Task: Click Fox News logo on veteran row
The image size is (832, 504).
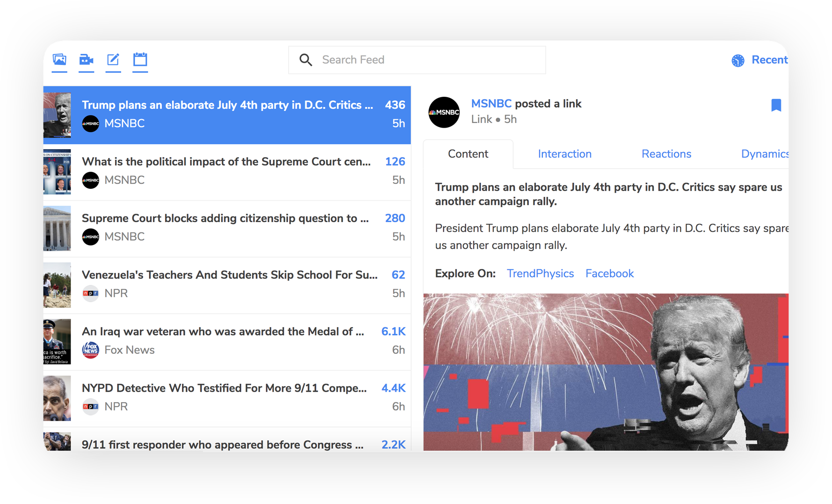Action: click(x=90, y=350)
